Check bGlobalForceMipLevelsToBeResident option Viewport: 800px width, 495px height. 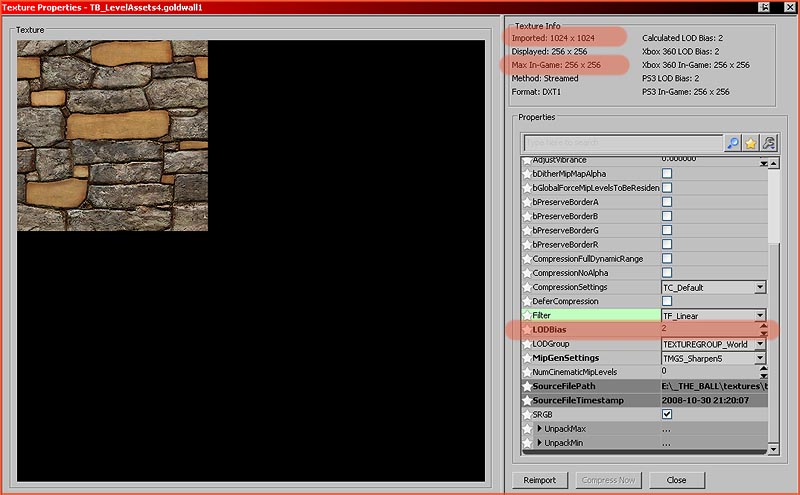coord(667,188)
